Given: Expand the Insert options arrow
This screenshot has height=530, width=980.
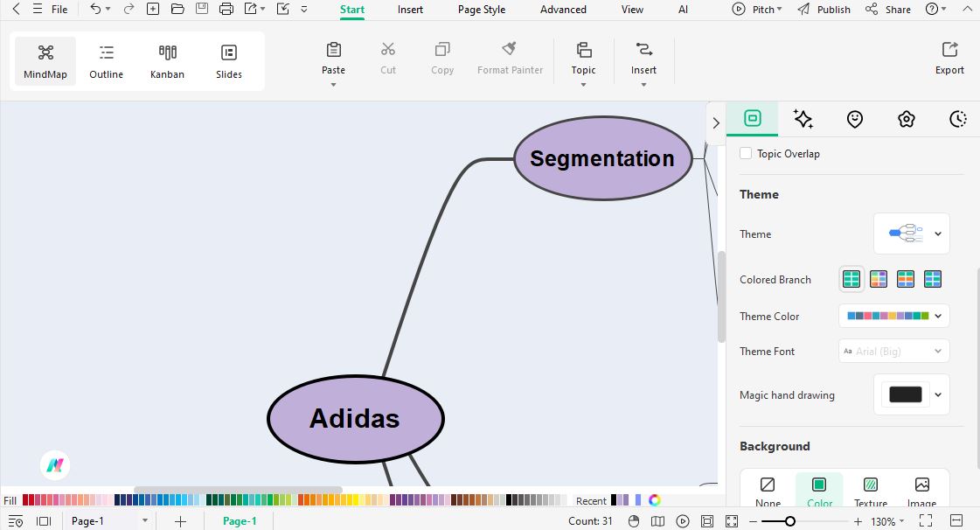Looking at the screenshot, I should click(643, 84).
